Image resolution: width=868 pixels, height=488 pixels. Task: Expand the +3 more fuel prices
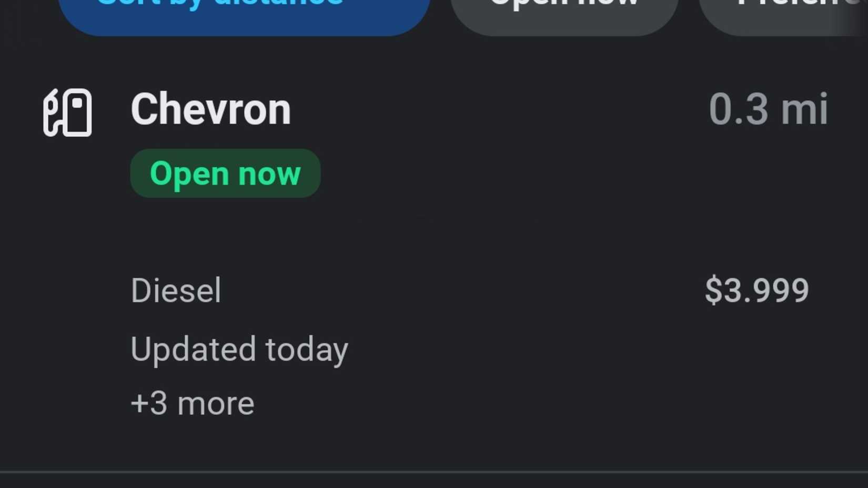pos(193,403)
